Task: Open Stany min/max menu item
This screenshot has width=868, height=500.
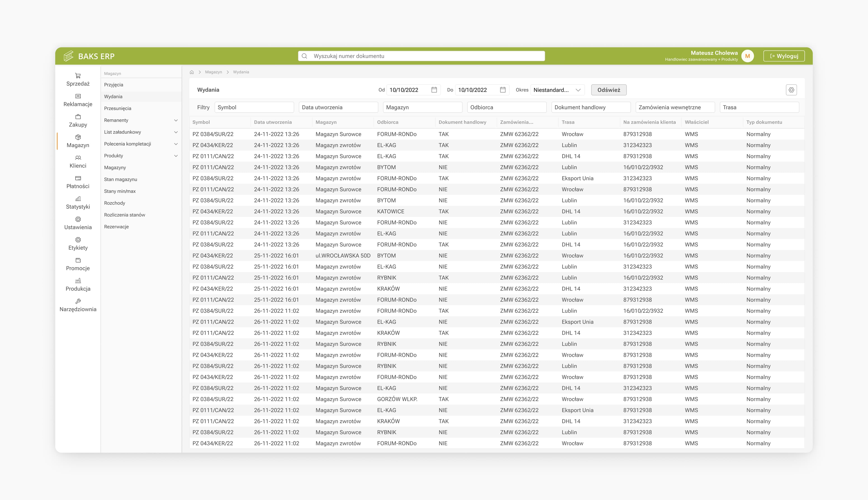Action: 141,191
